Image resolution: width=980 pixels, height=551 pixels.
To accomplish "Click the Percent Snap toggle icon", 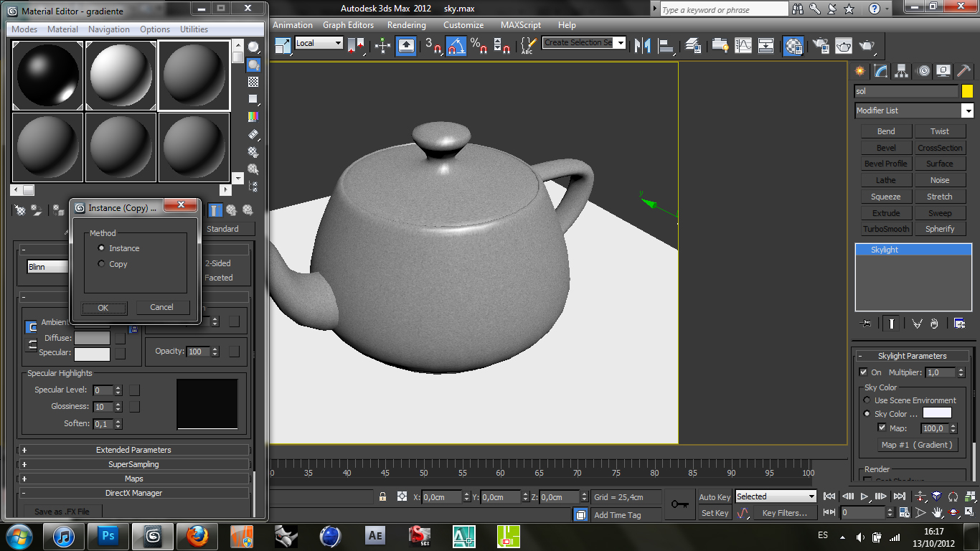I will click(479, 46).
